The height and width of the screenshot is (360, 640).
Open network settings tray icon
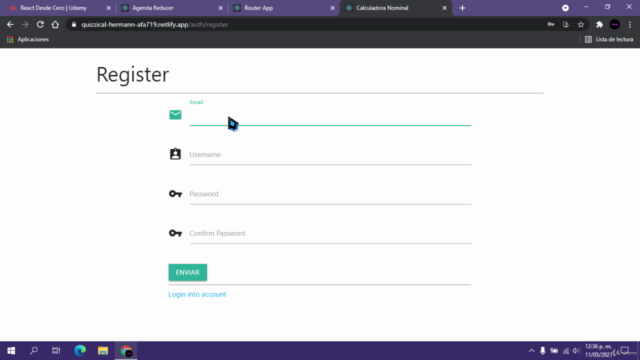[566, 351]
